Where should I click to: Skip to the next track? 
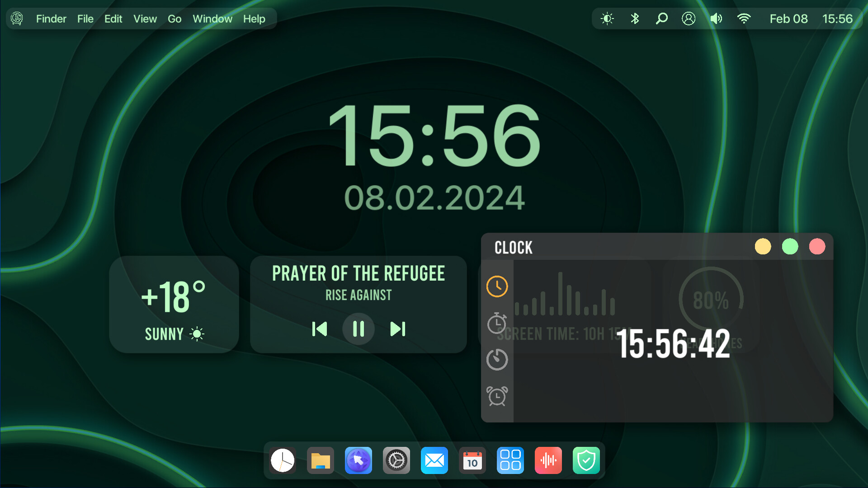397,329
